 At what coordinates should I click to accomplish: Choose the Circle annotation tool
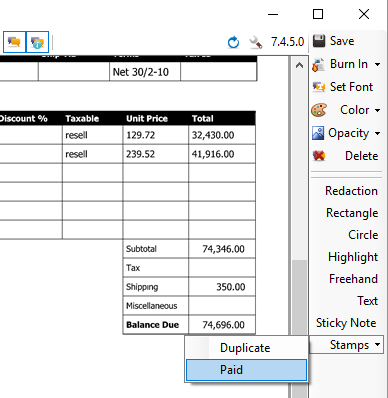point(363,235)
